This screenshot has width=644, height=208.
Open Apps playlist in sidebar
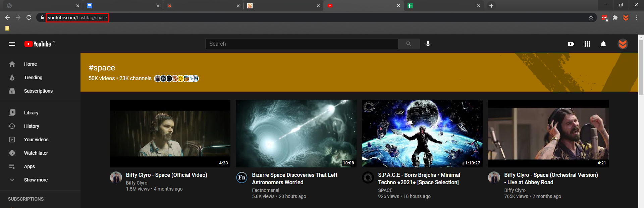tap(40, 166)
